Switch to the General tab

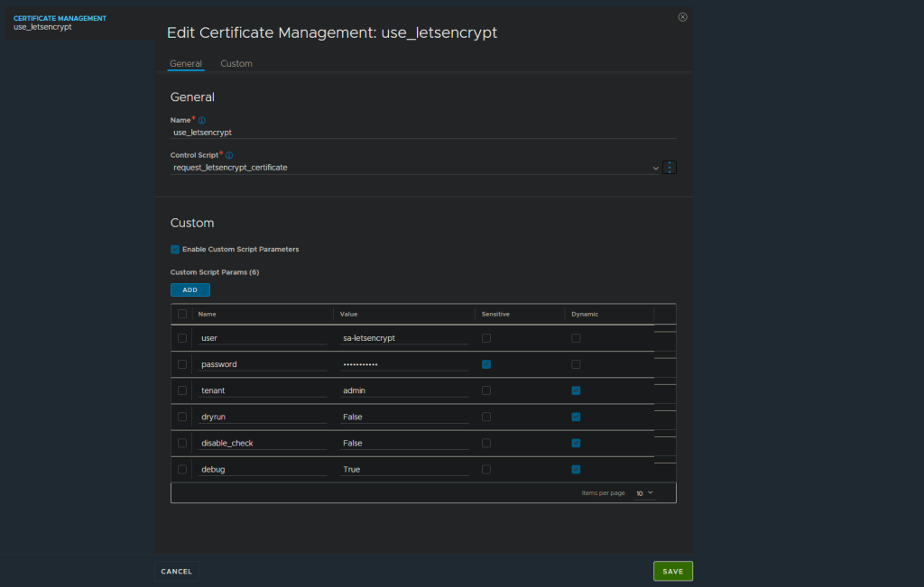click(x=186, y=64)
